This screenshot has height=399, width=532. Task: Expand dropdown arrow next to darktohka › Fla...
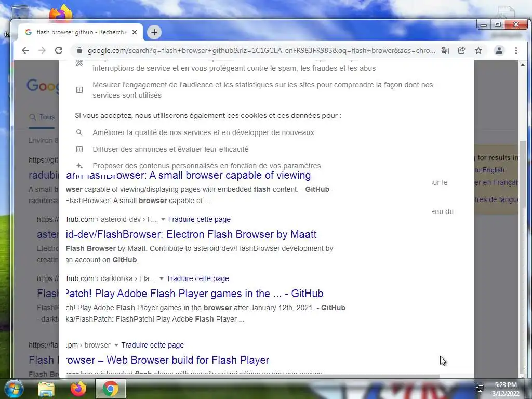point(161,278)
